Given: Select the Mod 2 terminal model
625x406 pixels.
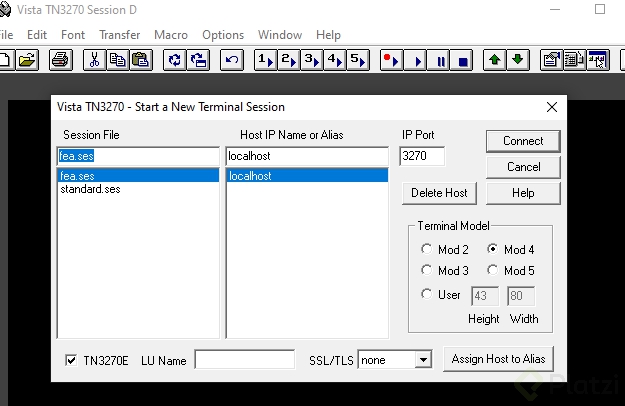Looking at the screenshot, I should pyautogui.click(x=426, y=249).
